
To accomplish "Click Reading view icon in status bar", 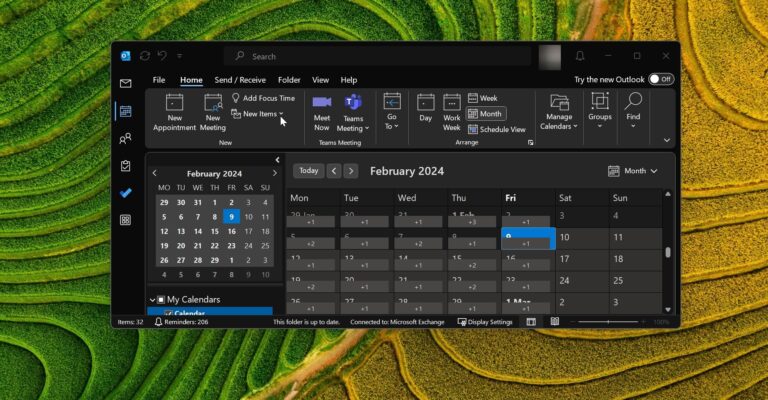I will point(554,322).
